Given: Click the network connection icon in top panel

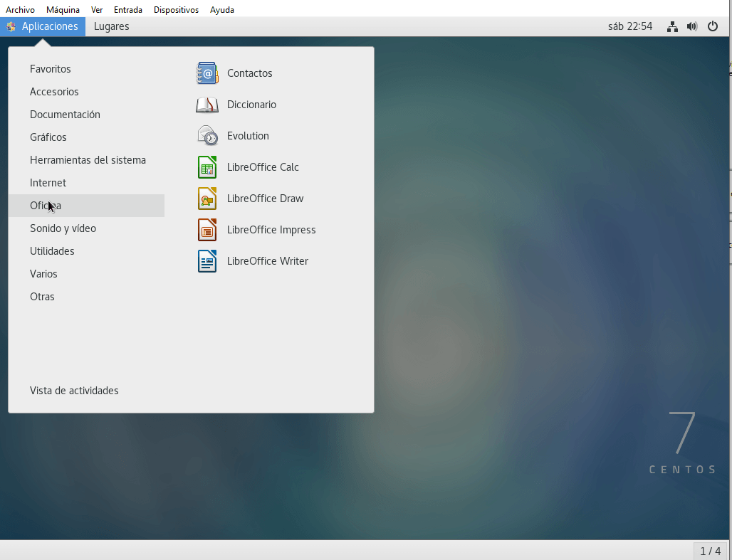Looking at the screenshot, I should tap(672, 26).
